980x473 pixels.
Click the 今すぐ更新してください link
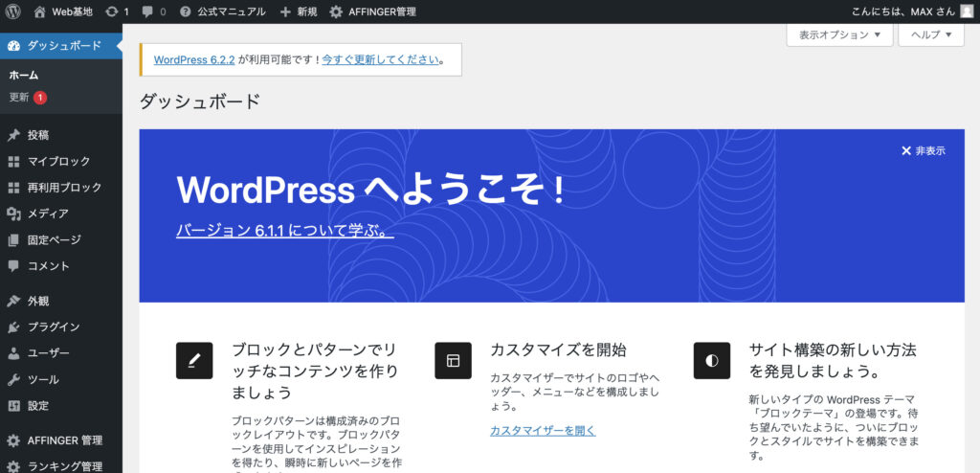[380, 59]
